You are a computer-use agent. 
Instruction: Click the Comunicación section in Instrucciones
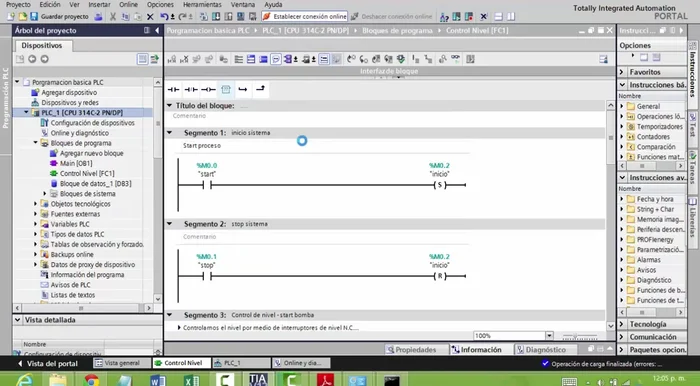(x=652, y=337)
